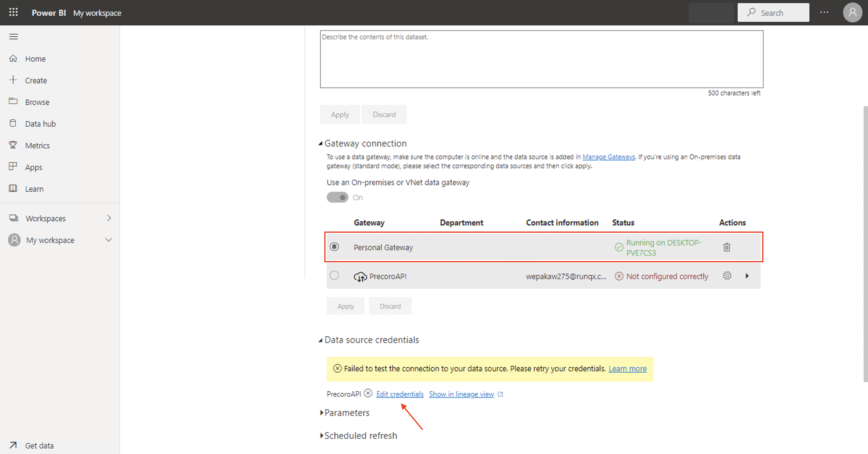
Task: Collapse the My workspace dropdown
Action: [x=108, y=240]
